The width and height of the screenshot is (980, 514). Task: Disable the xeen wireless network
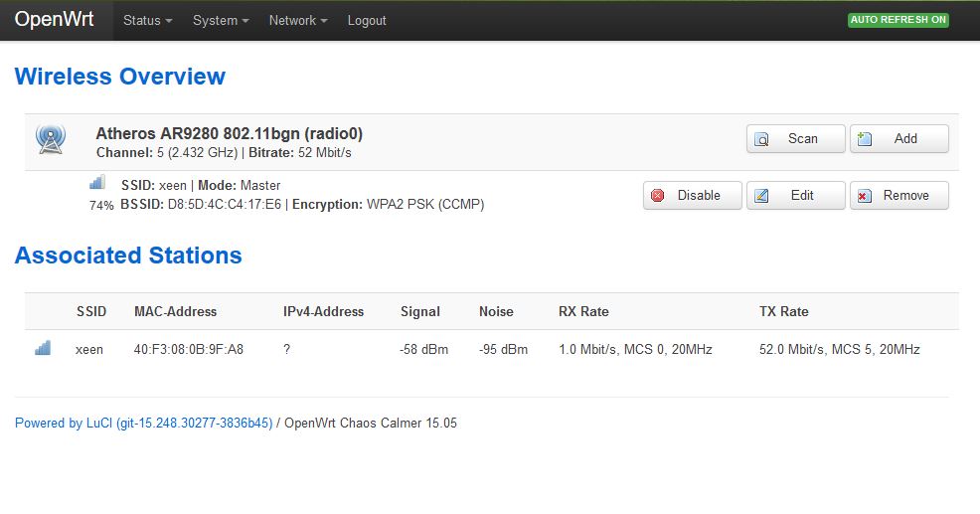pos(693,196)
